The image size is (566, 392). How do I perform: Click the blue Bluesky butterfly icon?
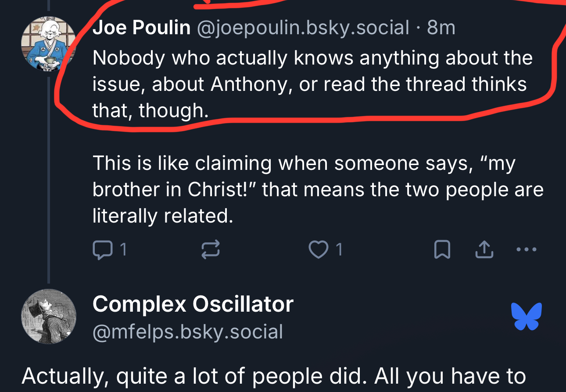coord(527,316)
